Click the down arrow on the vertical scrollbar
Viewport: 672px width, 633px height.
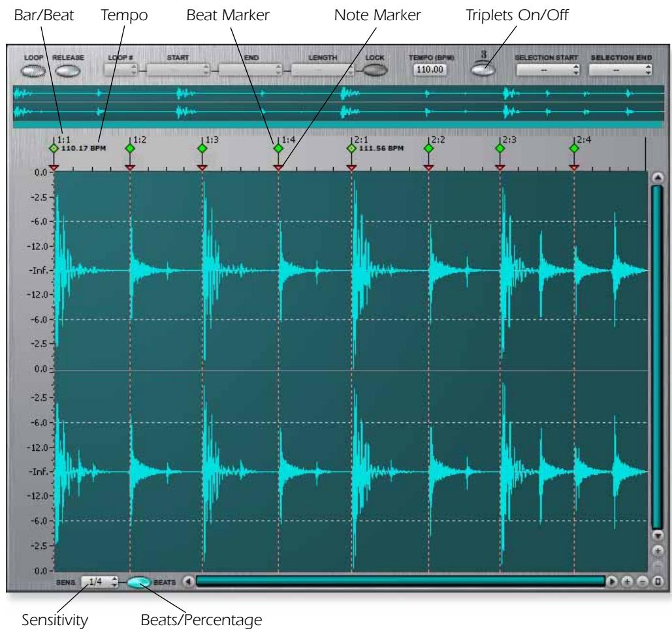click(658, 536)
